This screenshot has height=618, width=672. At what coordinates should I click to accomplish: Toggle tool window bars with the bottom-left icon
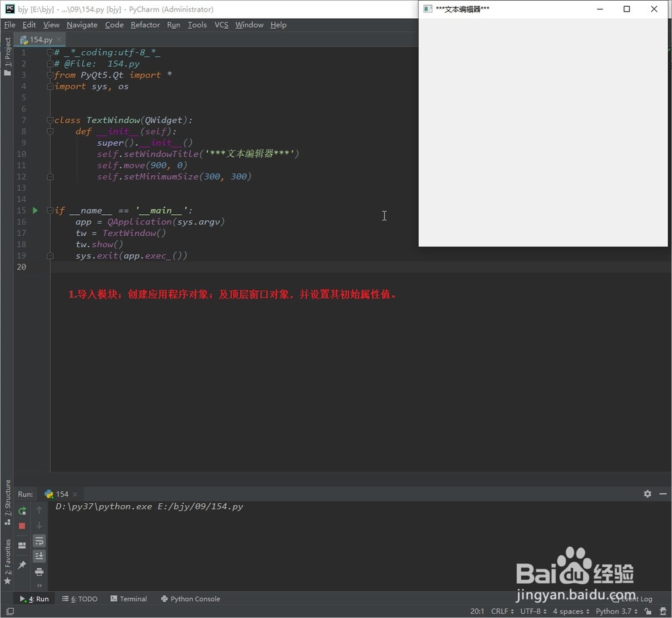pyautogui.click(x=10, y=611)
